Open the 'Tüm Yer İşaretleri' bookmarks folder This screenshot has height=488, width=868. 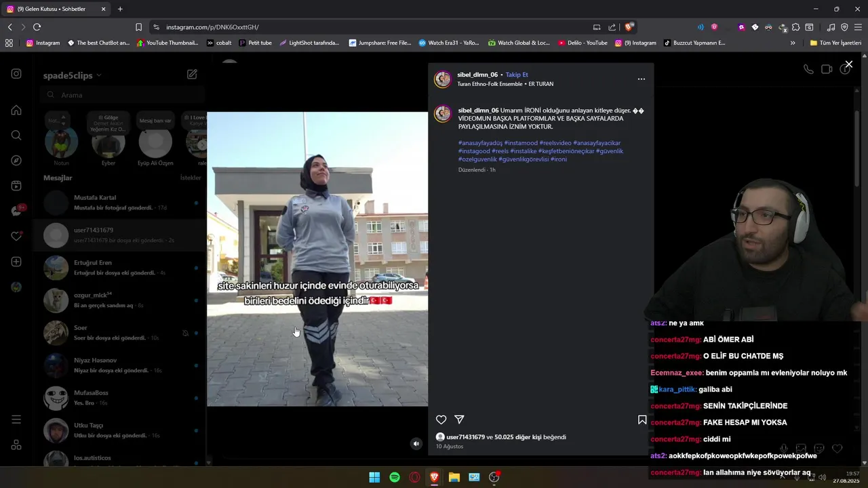tap(835, 43)
